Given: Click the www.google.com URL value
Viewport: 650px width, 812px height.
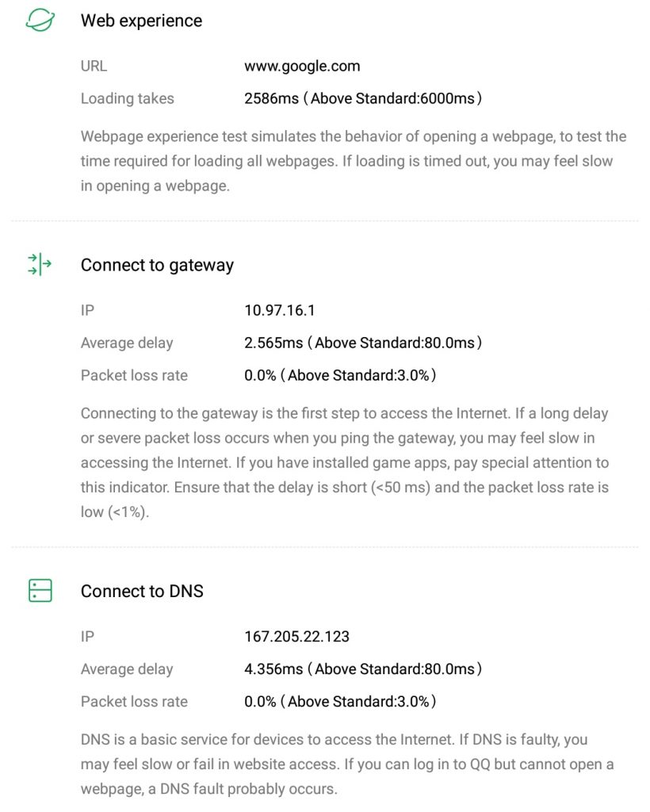Looking at the screenshot, I should point(302,67).
